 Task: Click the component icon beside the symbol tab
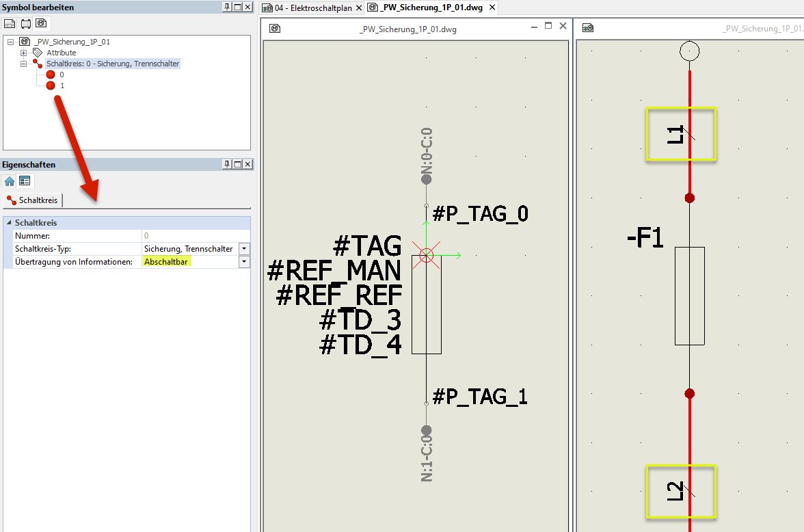tap(25, 23)
